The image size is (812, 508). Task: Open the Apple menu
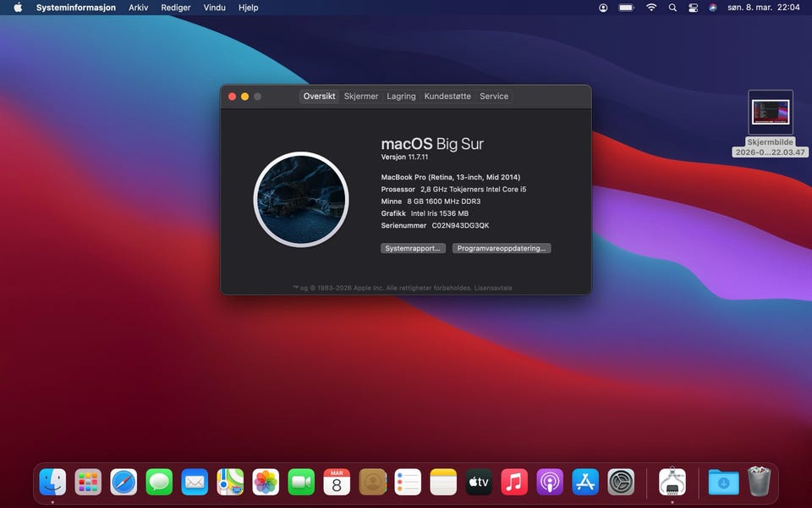[x=18, y=8]
